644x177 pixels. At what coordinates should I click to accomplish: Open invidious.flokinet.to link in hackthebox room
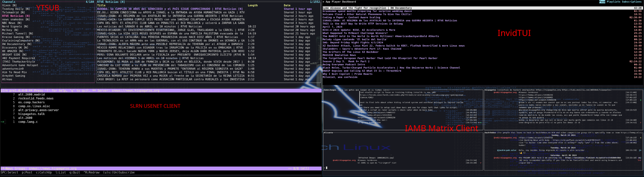pyautogui.click(x=593, y=158)
